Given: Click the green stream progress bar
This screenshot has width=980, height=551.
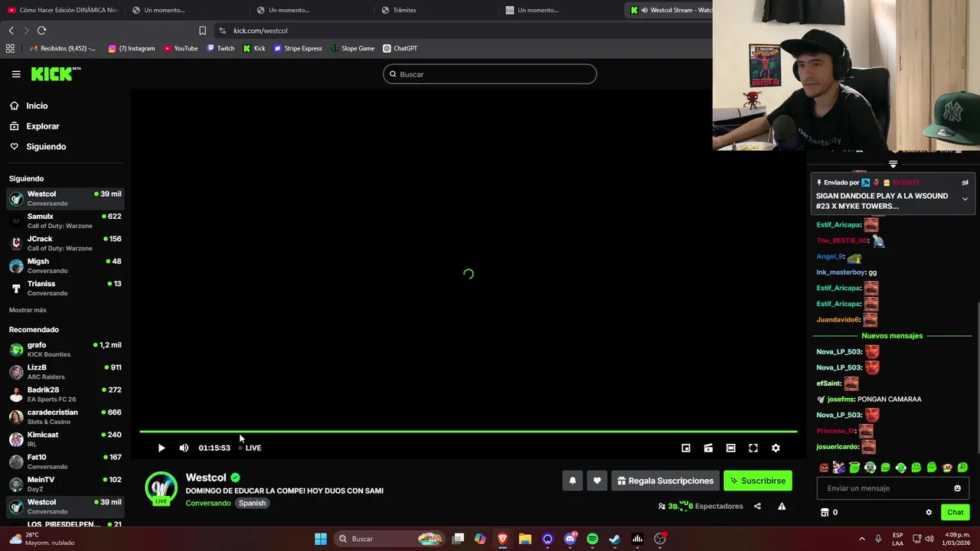Looking at the screenshot, I should click(468, 432).
